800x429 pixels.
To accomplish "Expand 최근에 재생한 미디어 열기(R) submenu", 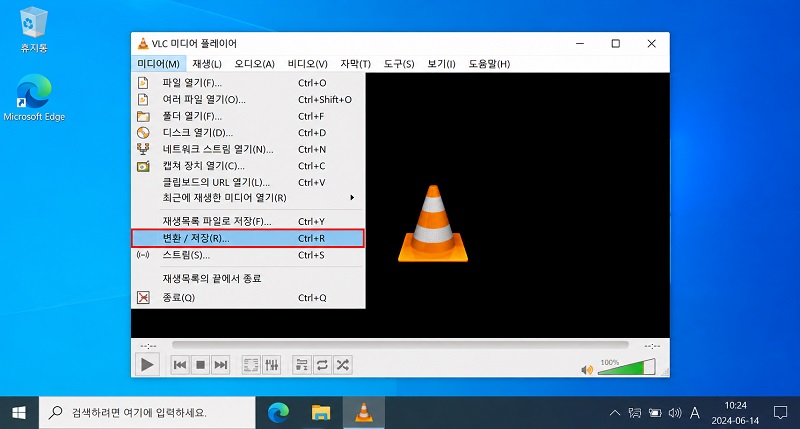I will click(x=248, y=197).
